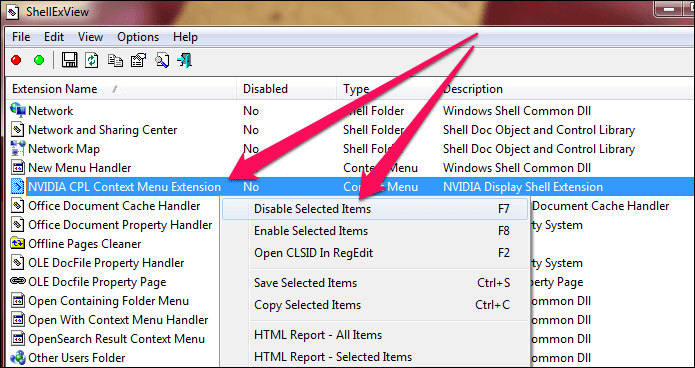The height and width of the screenshot is (368, 695).
Task: Click the Open With Context Menu Handler icon
Action: (x=18, y=320)
